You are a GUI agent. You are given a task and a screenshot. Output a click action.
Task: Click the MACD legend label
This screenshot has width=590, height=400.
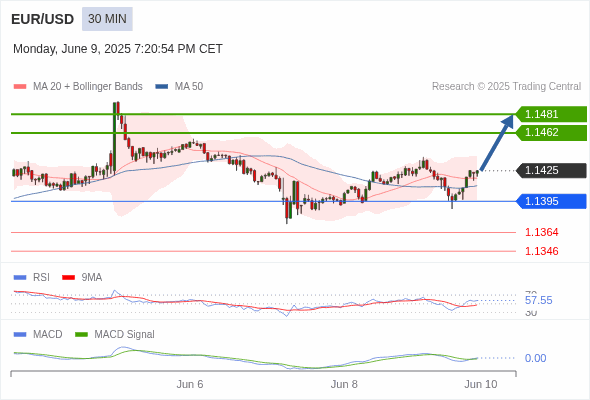coord(48,335)
